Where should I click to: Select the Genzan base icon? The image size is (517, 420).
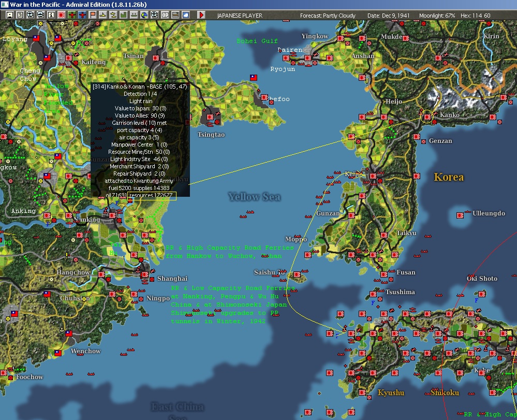(x=417, y=137)
